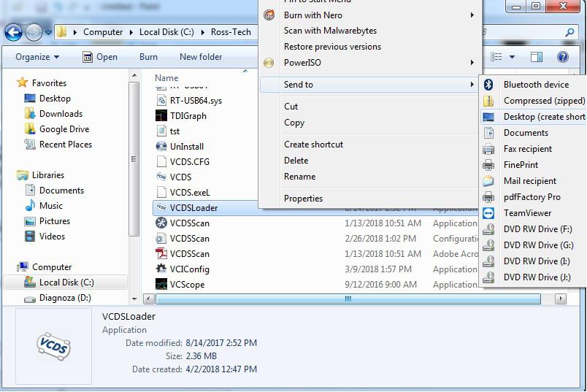Choose Create shortcut in context menu

coord(314,145)
